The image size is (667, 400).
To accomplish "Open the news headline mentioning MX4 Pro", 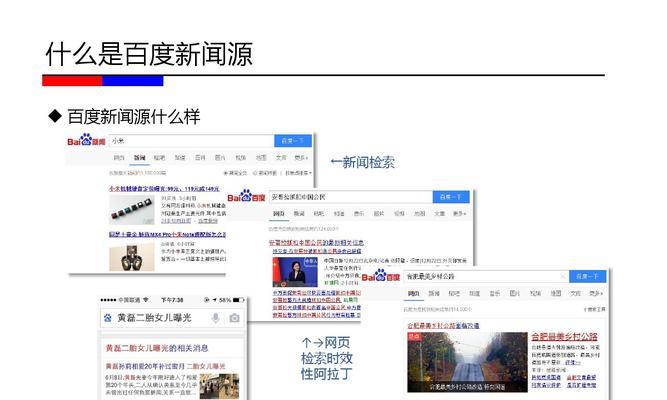I will pos(167,234).
